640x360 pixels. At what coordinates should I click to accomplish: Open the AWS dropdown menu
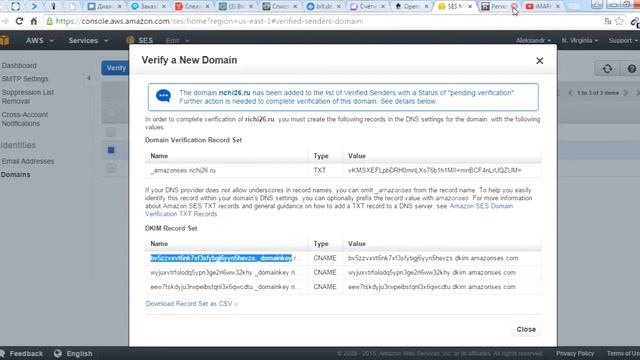tap(40, 40)
